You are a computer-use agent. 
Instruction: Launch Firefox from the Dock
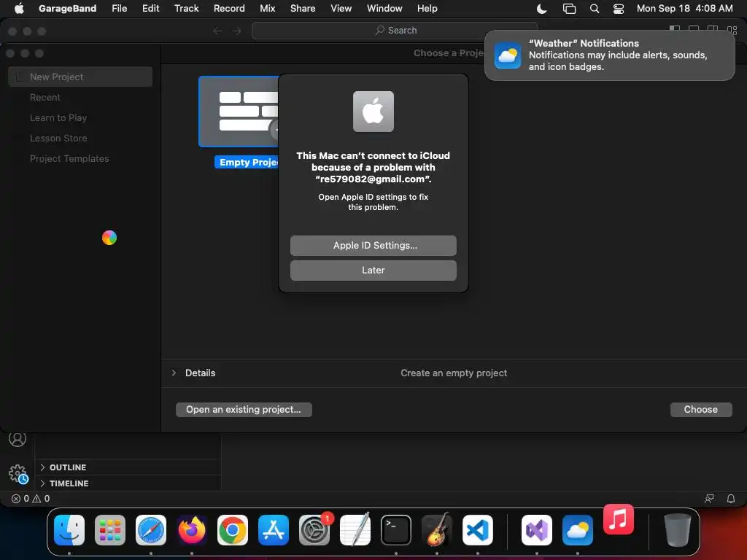point(192,530)
